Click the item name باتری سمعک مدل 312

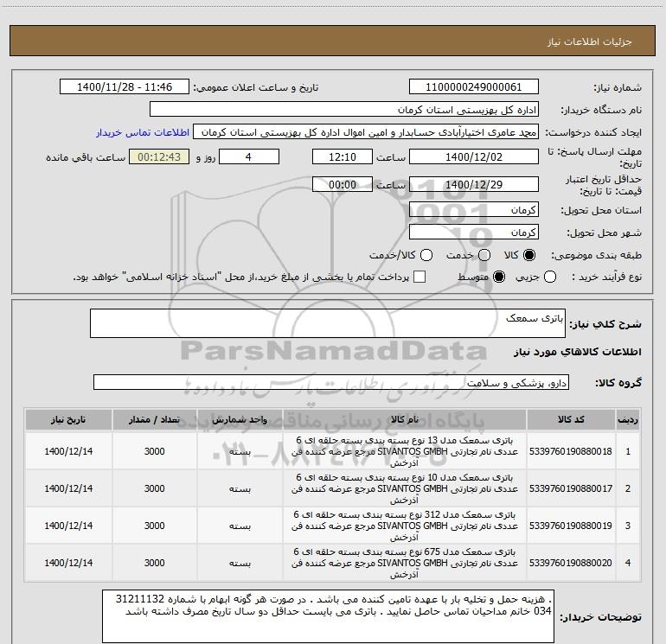tap(405, 526)
